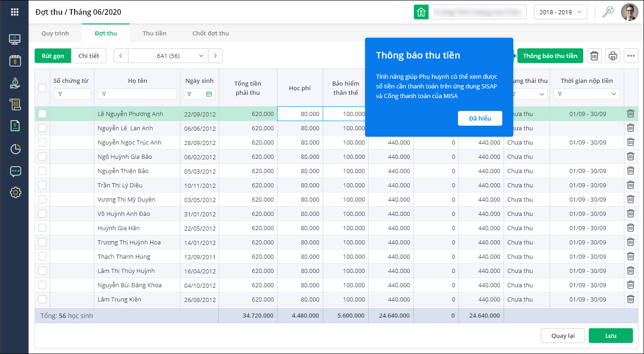Open the Chốt đợt thu tab
This screenshot has width=644, height=354.
pos(210,33)
